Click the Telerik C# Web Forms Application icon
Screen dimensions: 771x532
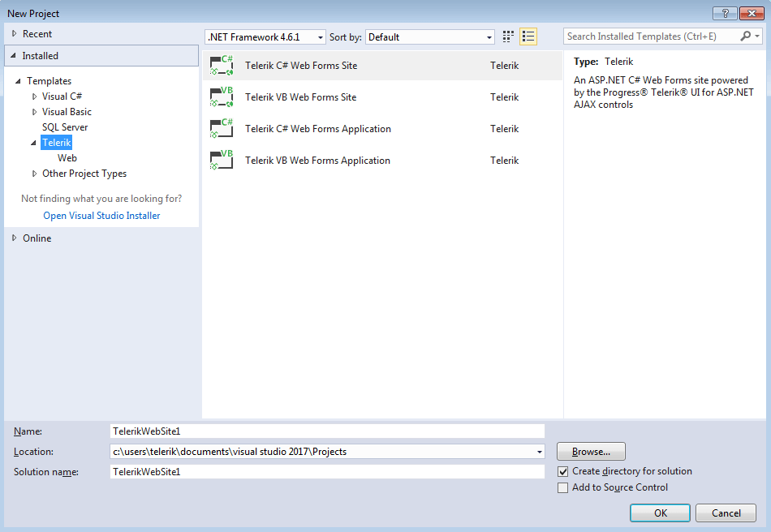222,129
